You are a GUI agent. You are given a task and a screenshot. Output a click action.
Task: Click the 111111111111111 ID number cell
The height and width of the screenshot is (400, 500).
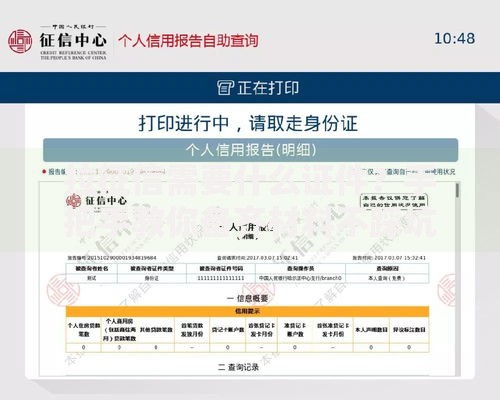(221, 278)
